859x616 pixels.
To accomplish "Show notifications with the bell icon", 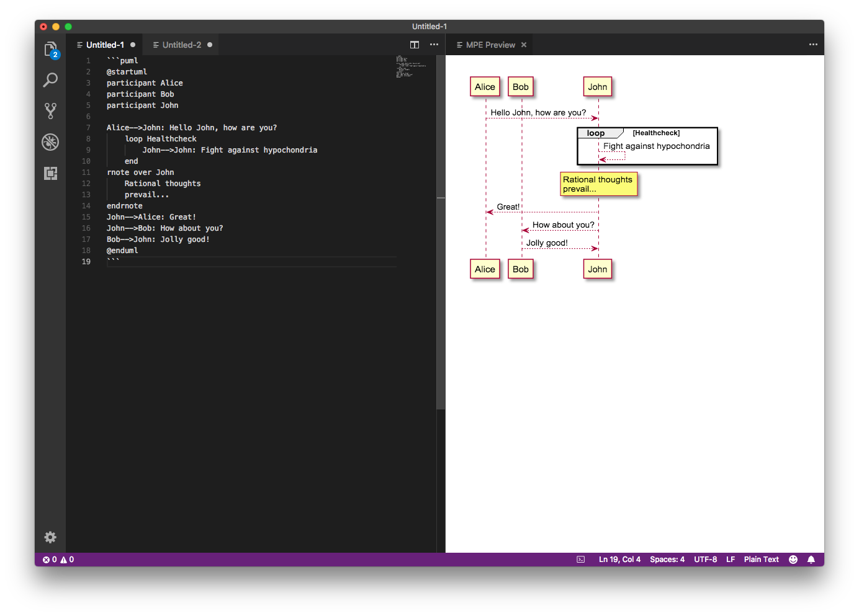I will click(x=811, y=559).
